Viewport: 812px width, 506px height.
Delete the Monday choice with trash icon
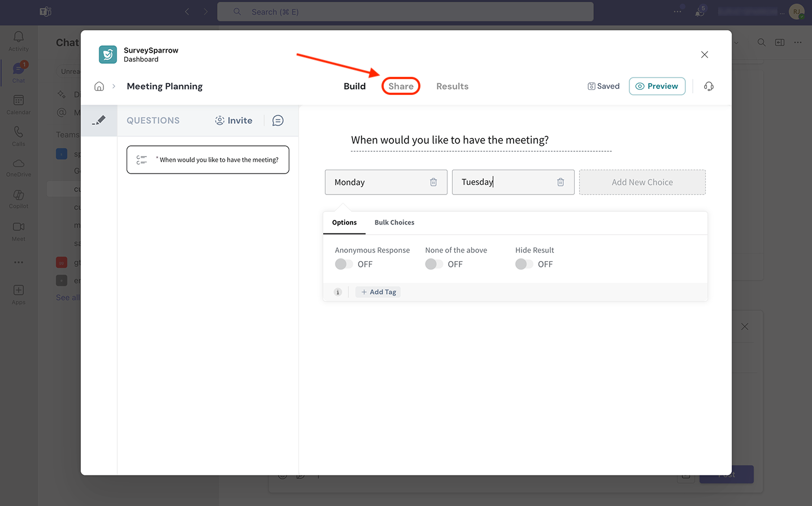coord(433,182)
